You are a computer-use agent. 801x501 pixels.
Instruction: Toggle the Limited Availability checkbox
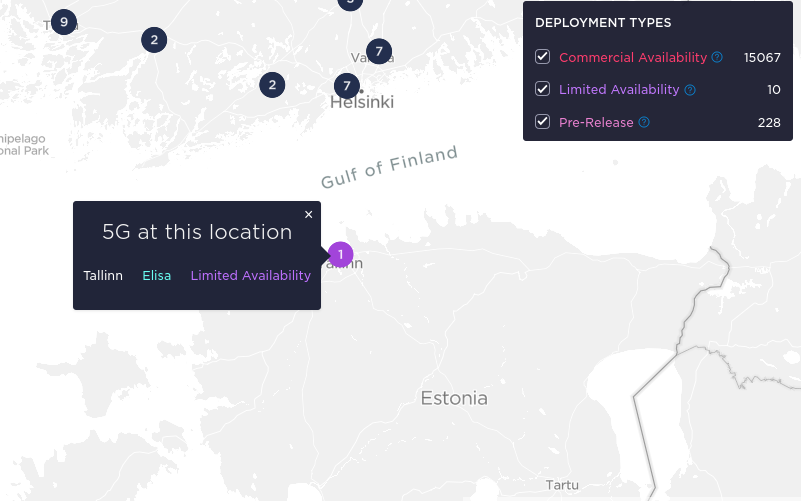(x=543, y=89)
